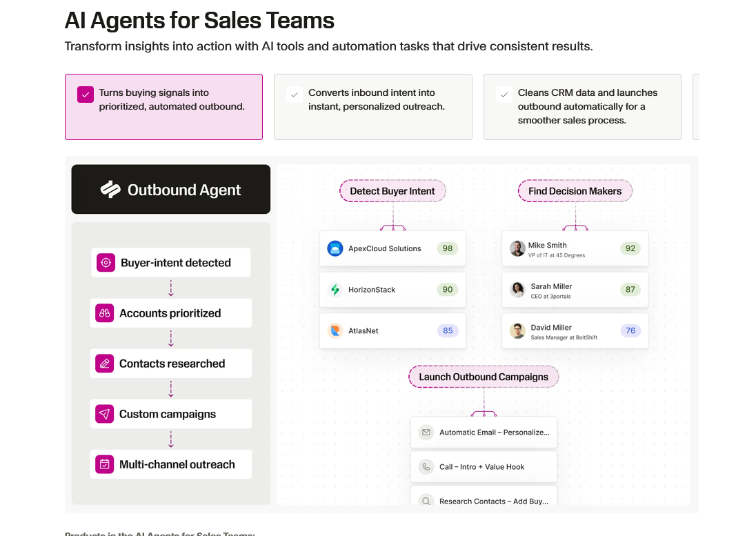Click the ApexCloud Solutions cloud logo
Screen dimensions: 756x536
click(335, 248)
